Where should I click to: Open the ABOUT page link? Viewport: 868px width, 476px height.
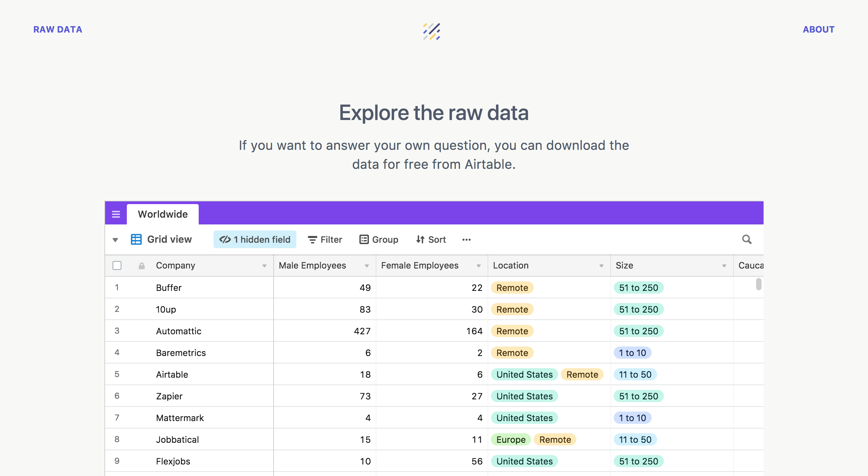tap(818, 29)
